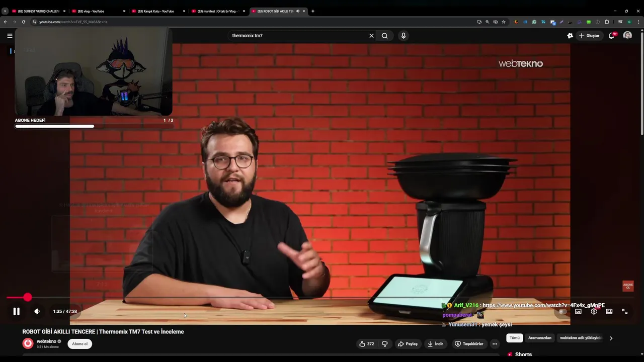Image resolution: width=644 pixels, height=362 pixels.
Task: Click the Abone ol subscribe button
Action: (79, 344)
